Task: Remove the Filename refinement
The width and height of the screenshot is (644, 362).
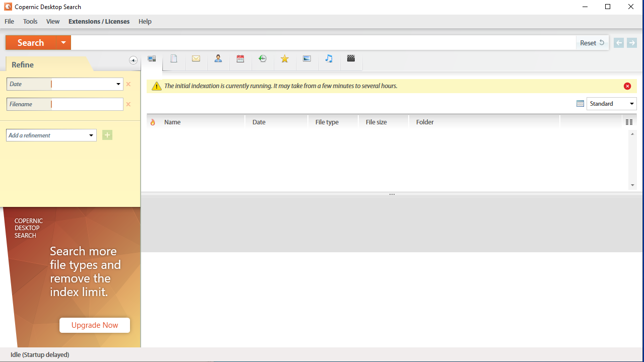Action: click(x=128, y=104)
